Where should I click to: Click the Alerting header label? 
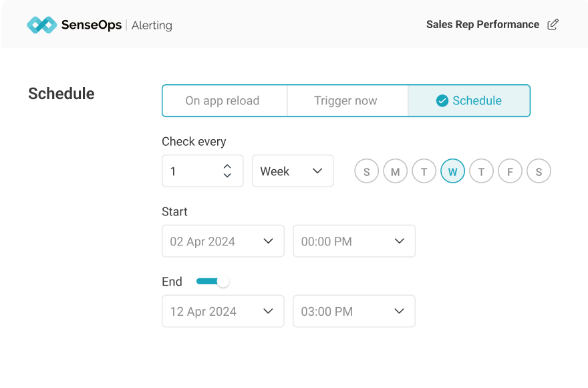pos(152,25)
